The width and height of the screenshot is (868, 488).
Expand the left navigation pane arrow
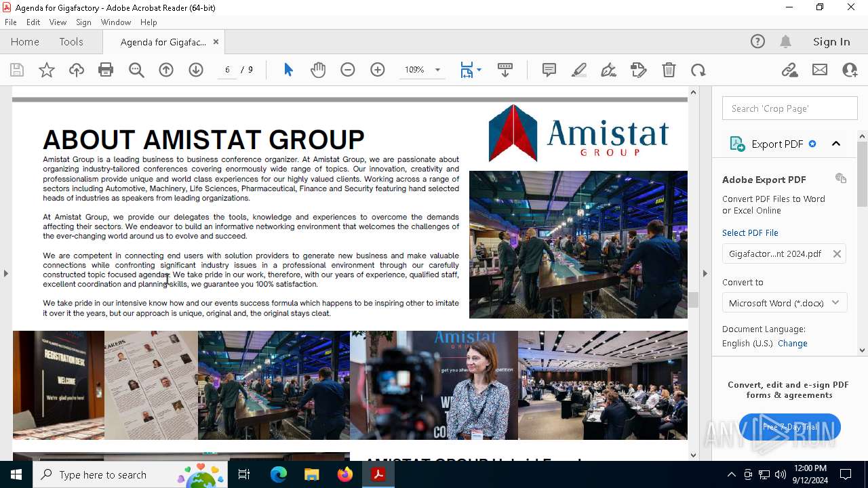[x=5, y=273]
